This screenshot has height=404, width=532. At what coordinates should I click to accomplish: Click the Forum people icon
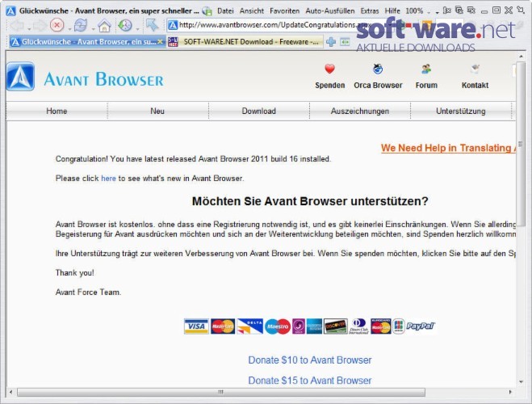click(426, 69)
